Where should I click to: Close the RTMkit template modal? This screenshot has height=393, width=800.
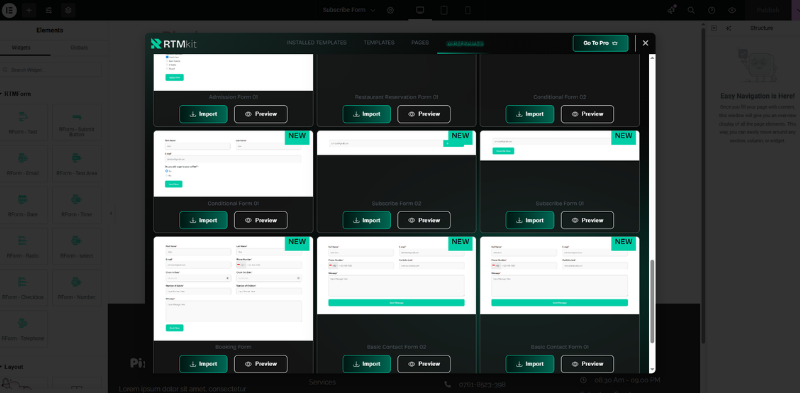click(645, 43)
